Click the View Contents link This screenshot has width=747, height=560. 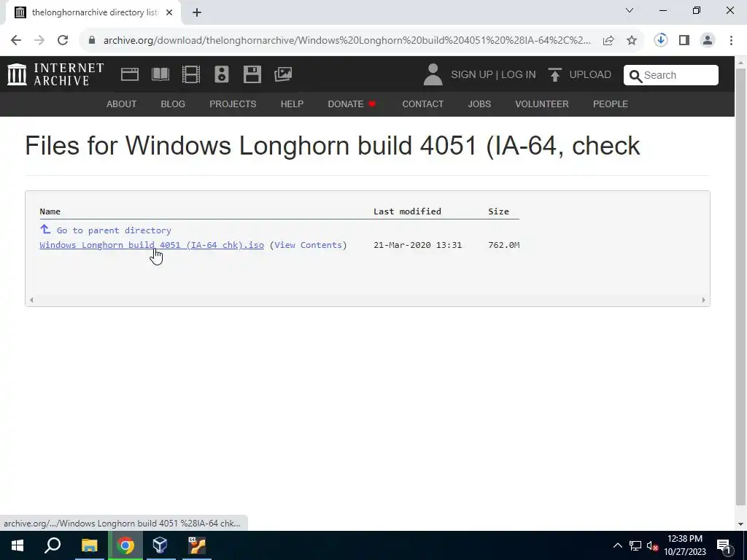click(309, 245)
